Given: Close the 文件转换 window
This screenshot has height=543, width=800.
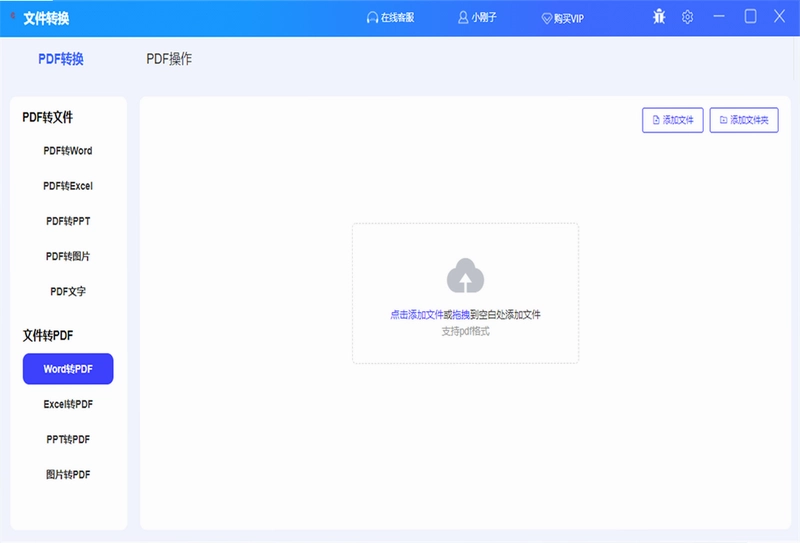Looking at the screenshot, I should pyautogui.click(x=779, y=16).
